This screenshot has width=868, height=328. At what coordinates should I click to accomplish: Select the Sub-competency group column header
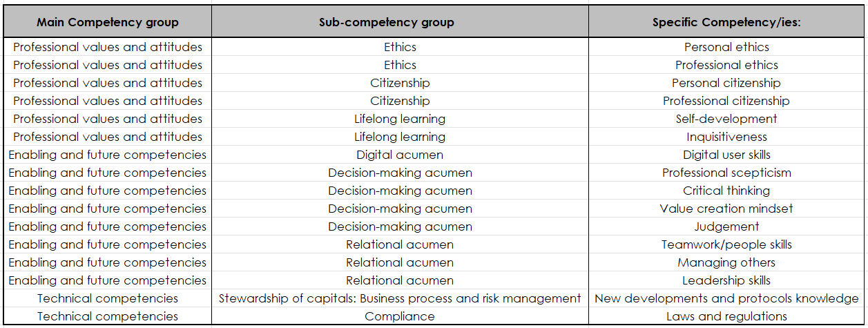click(x=400, y=22)
